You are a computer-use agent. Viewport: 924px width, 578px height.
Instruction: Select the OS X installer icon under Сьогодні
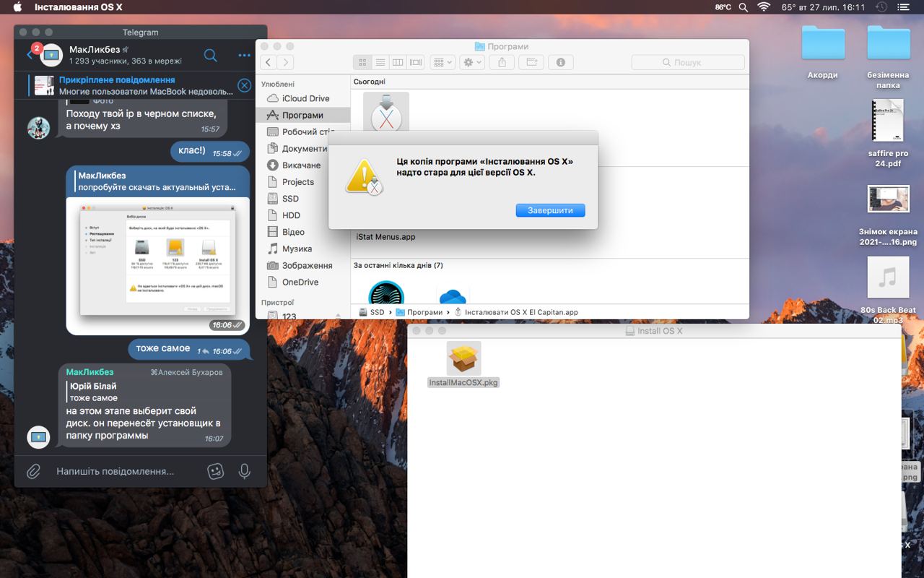click(x=385, y=111)
